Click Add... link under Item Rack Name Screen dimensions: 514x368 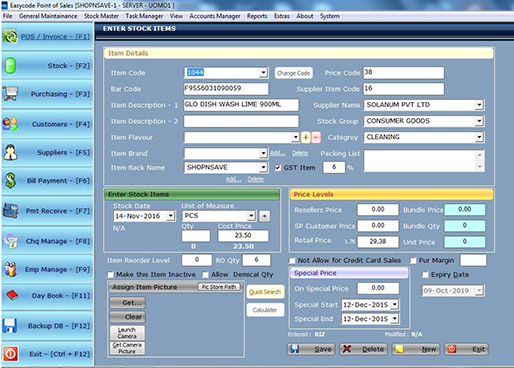coord(233,179)
